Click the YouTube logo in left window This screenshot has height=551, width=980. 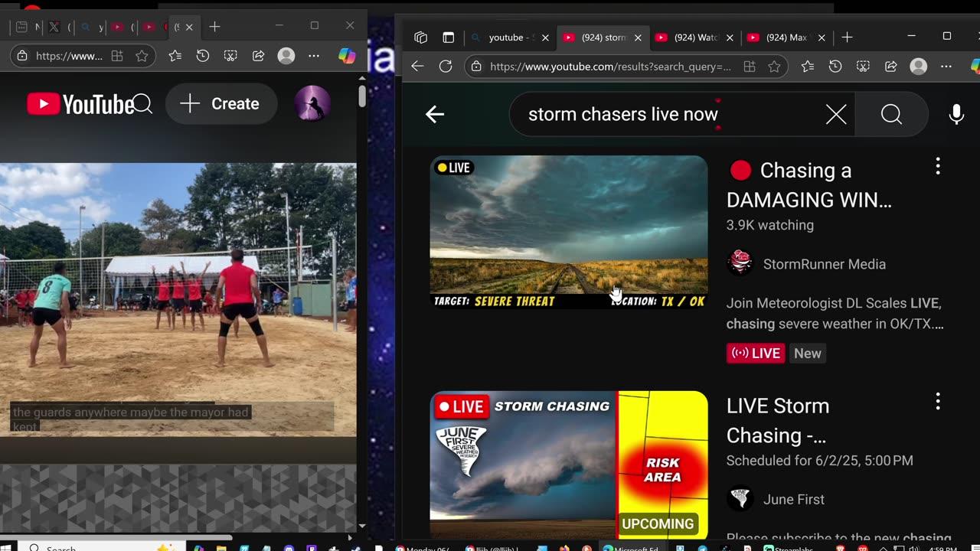tap(80, 104)
